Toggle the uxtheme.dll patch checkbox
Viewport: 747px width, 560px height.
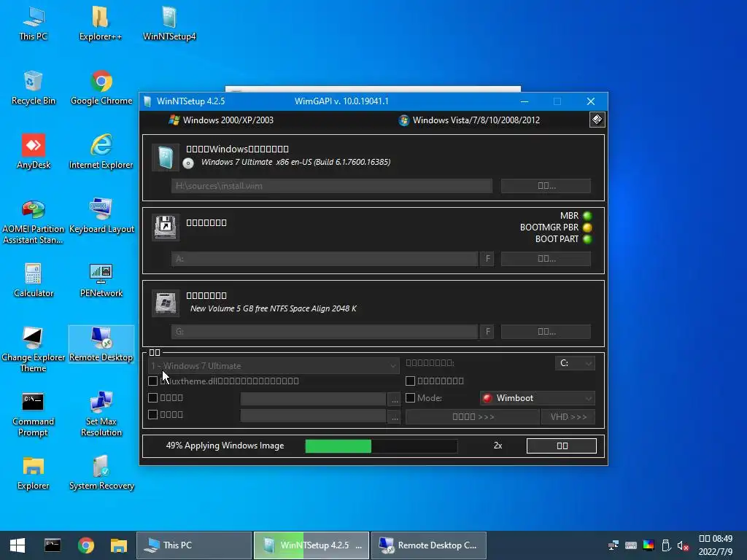[x=152, y=381]
